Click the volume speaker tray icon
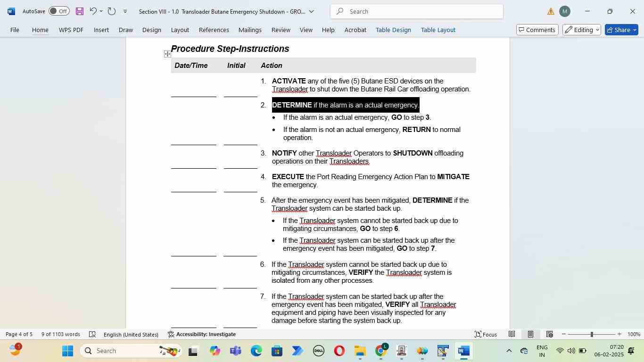The width and height of the screenshot is (644, 362). pyautogui.click(x=571, y=351)
